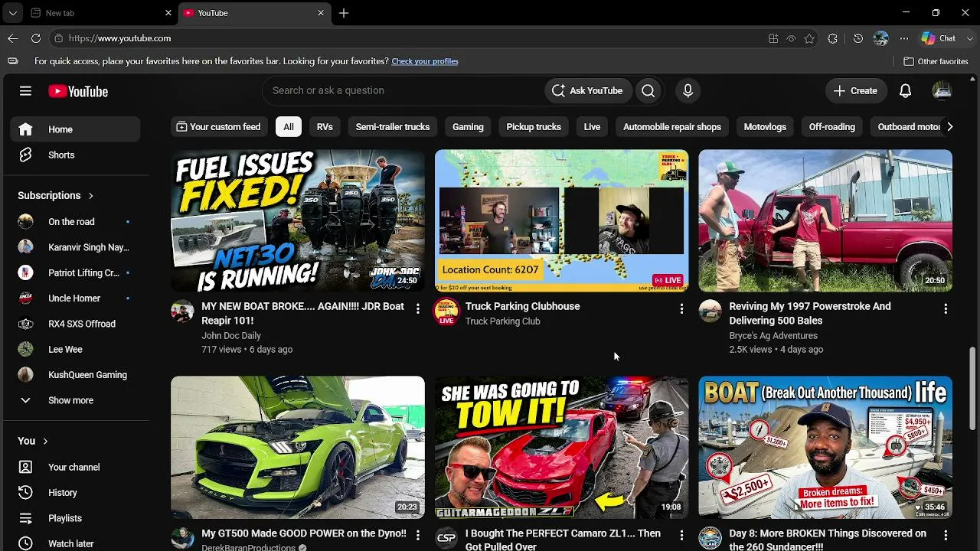The width and height of the screenshot is (980, 551).
Task: Click the Create button
Action: (856, 90)
